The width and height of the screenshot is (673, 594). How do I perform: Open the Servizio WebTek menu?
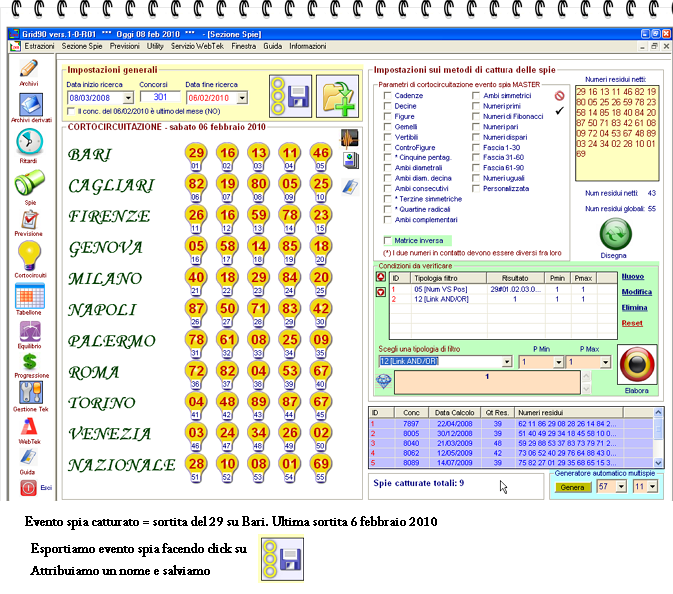(x=197, y=46)
